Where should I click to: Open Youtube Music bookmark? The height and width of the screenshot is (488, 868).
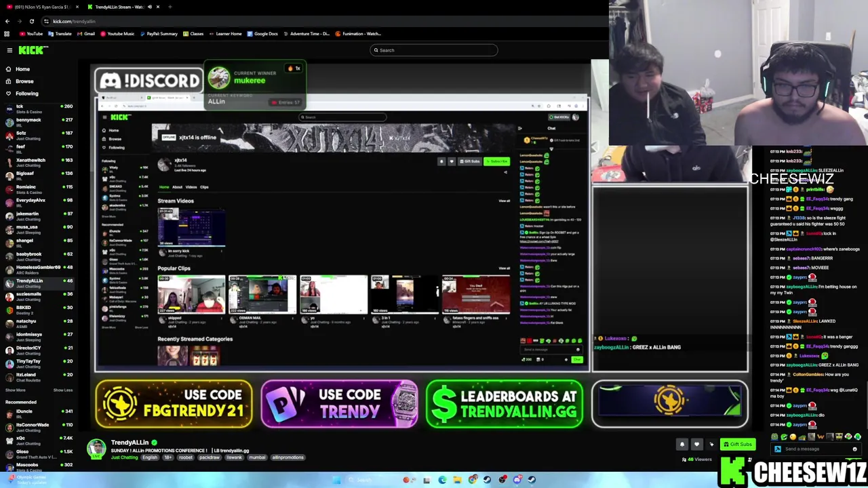(x=117, y=34)
